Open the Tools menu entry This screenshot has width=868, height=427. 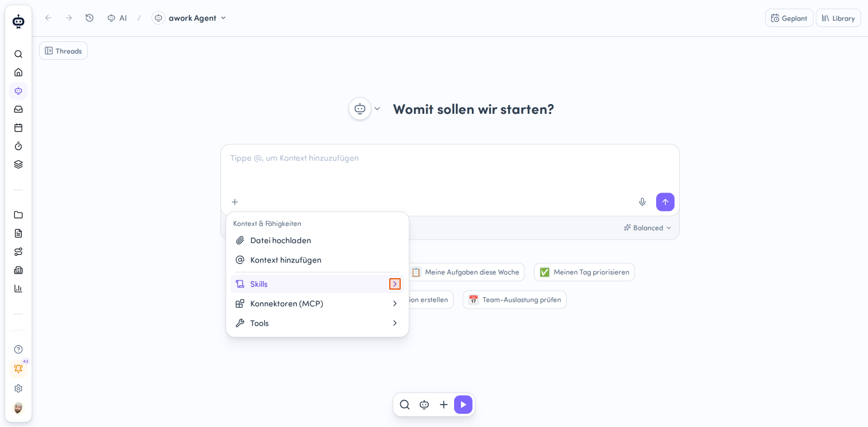[x=317, y=323]
